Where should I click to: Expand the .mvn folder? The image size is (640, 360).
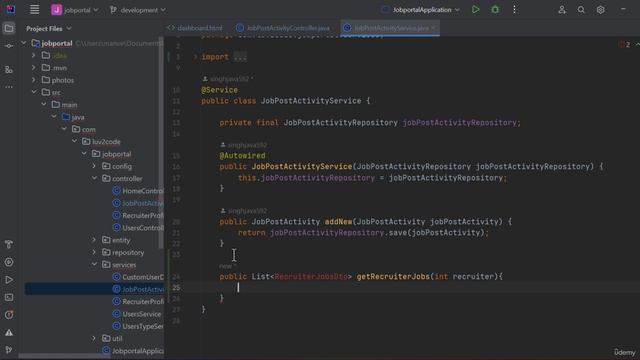click(34, 67)
